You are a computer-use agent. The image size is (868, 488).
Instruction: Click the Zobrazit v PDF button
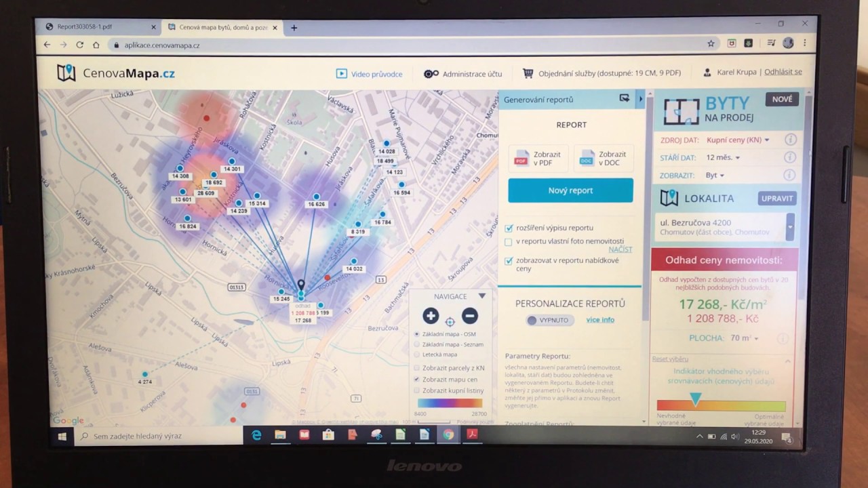tap(537, 159)
